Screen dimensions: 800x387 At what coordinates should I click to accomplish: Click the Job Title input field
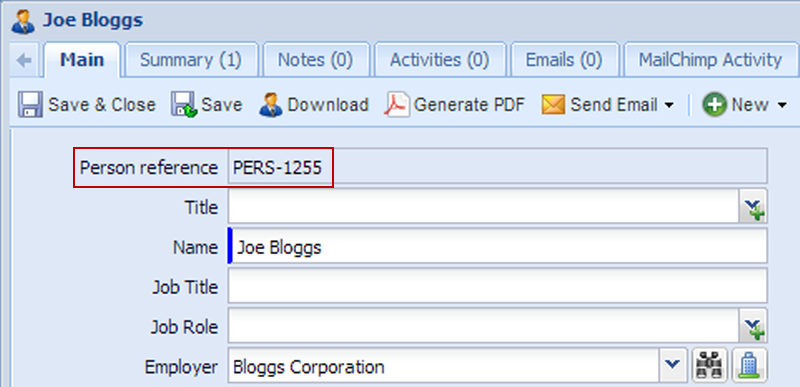497,286
